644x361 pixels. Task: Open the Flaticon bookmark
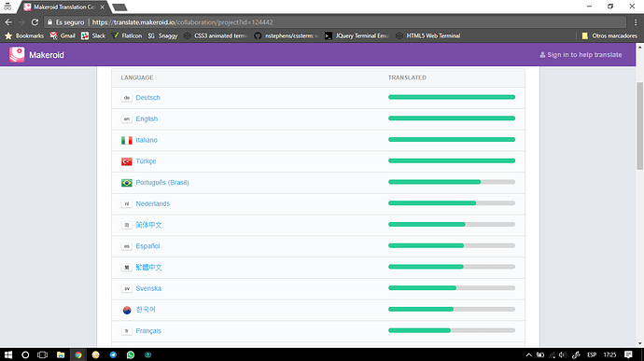(127, 35)
